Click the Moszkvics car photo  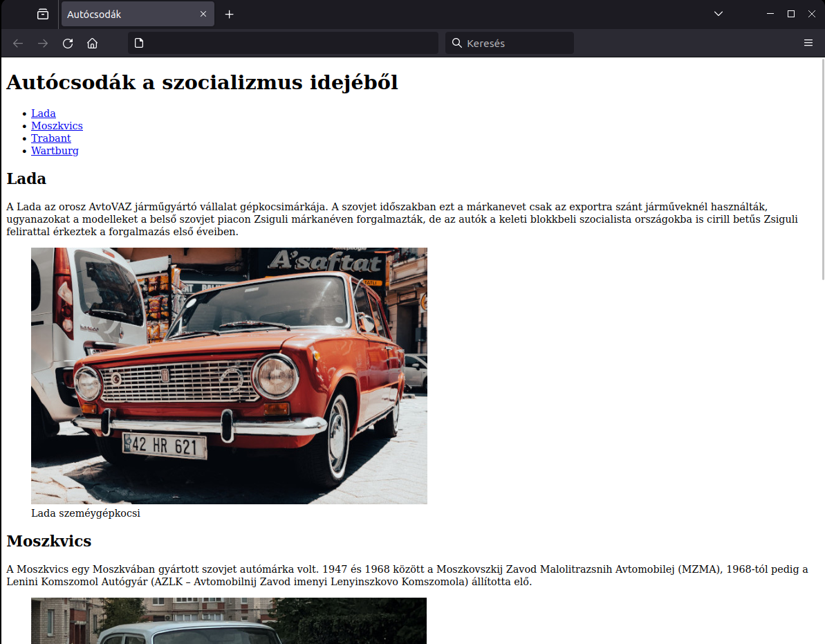229,621
